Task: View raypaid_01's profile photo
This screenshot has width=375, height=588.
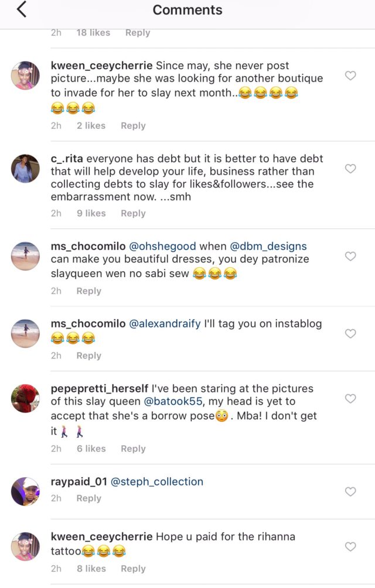Action: click(x=25, y=491)
